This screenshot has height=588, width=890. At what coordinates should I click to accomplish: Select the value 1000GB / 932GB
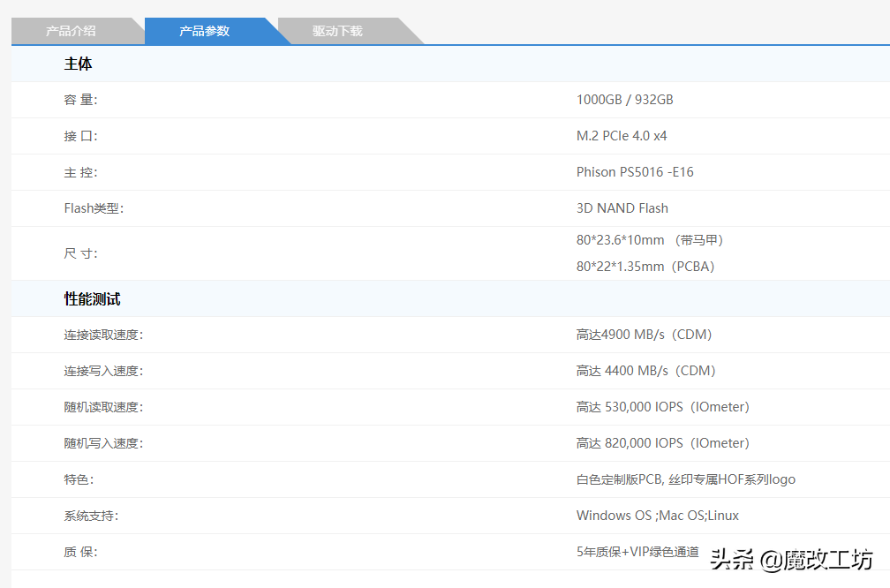(625, 100)
